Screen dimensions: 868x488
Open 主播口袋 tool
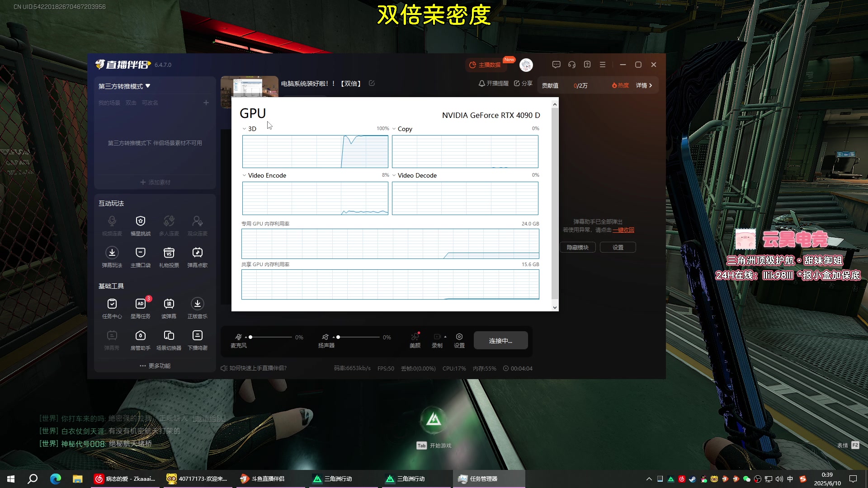[141, 257]
